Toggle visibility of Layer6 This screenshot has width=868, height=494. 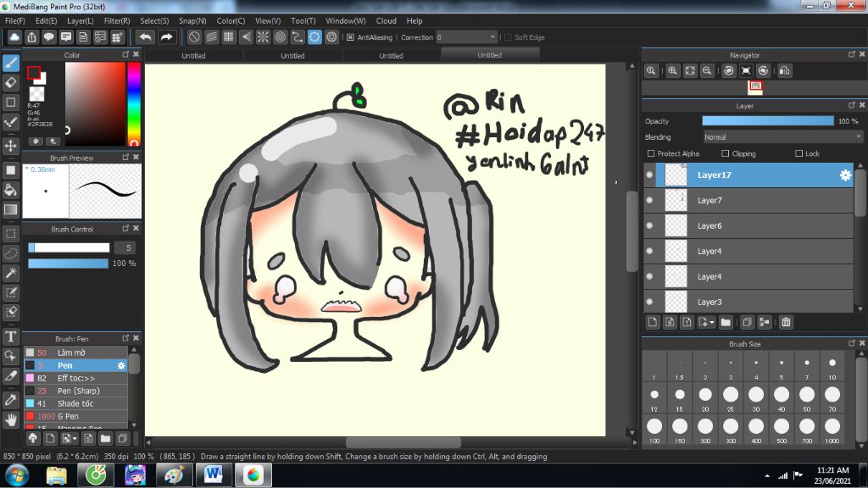click(650, 225)
